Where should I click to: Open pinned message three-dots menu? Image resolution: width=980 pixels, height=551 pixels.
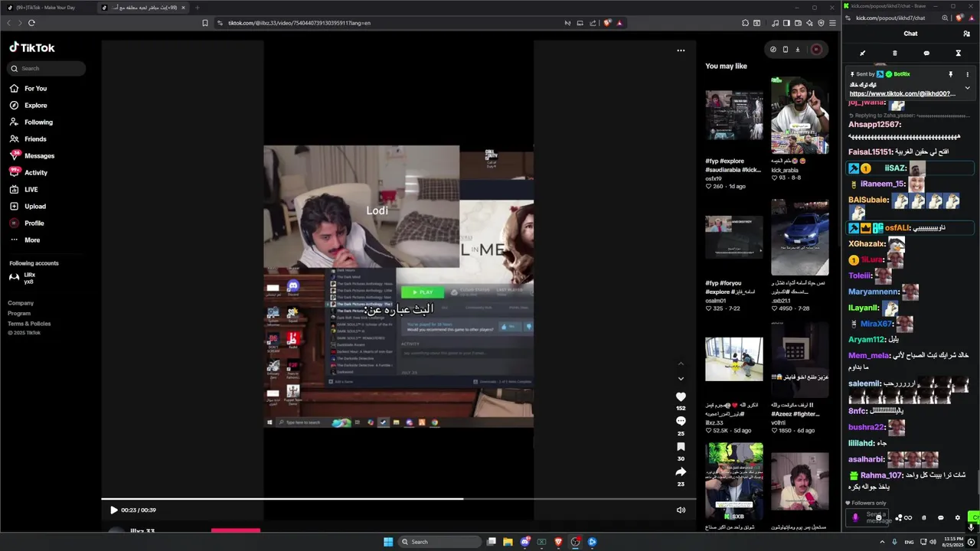click(x=967, y=74)
